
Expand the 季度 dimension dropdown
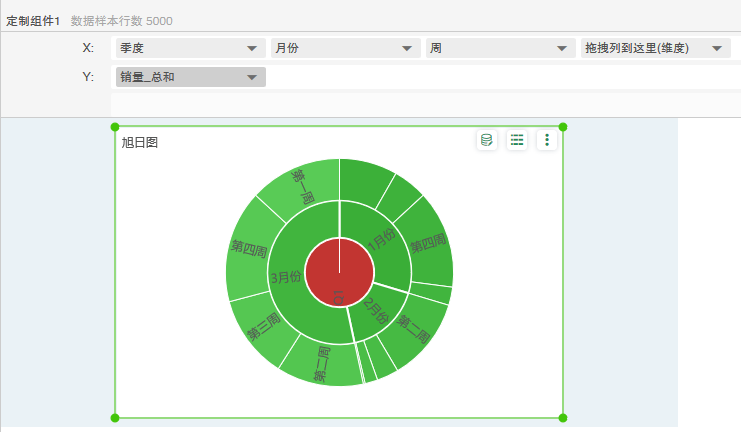[251, 48]
